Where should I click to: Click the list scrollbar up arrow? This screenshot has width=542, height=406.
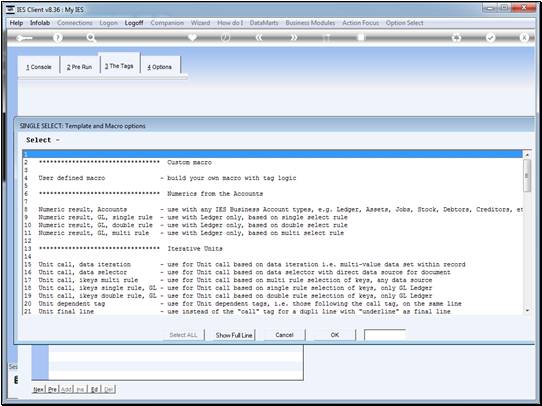click(527, 155)
